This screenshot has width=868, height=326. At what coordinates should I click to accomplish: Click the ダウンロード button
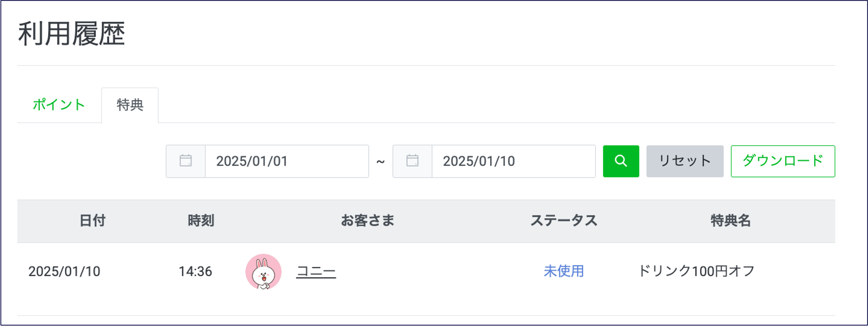(782, 161)
